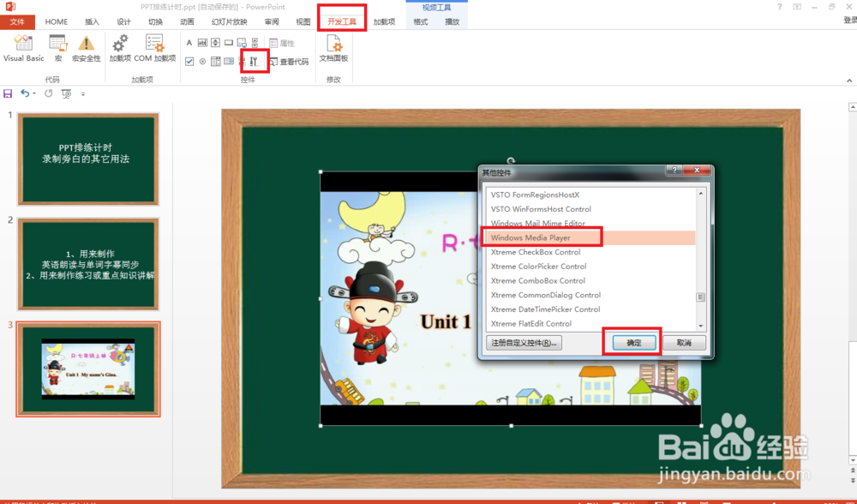Switch to the 切换 Transitions tab

pyautogui.click(x=155, y=22)
